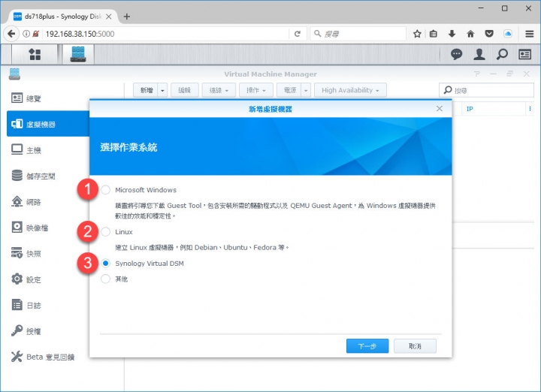Open Beta 意見回饋 in the sidebar
This screenshot has height=392, width=541.
pos(48,357)
